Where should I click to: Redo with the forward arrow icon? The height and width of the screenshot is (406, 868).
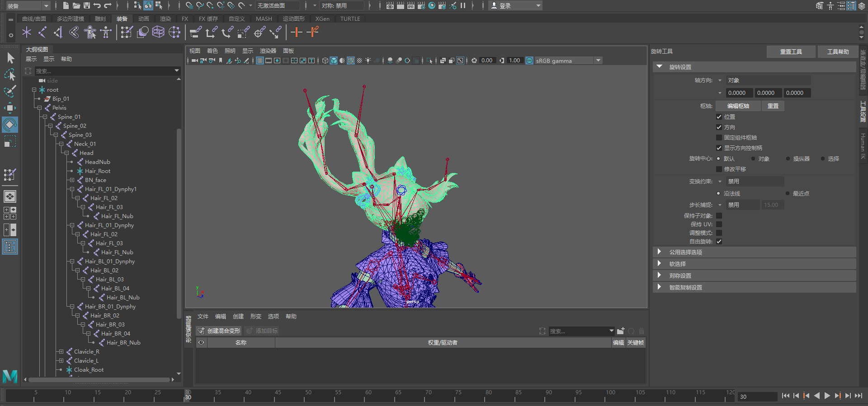click(x=108, y=5)
